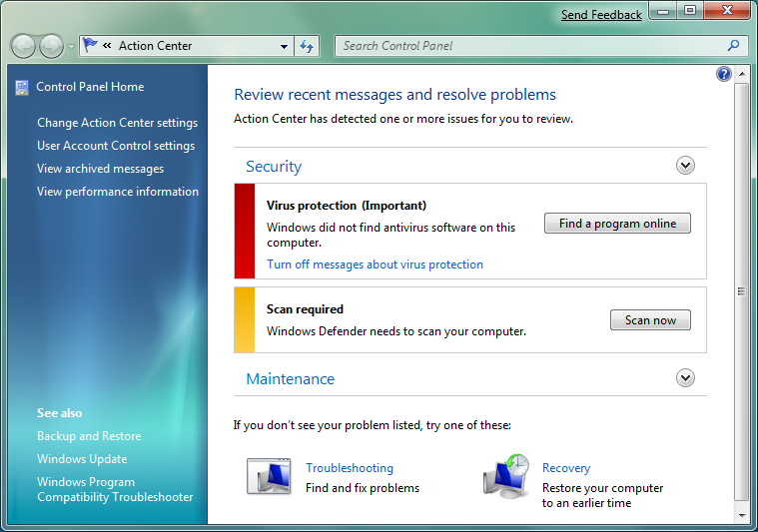Open the address bar dropdown arrow
Screen dimensions: 758x532
pos(285,46)
